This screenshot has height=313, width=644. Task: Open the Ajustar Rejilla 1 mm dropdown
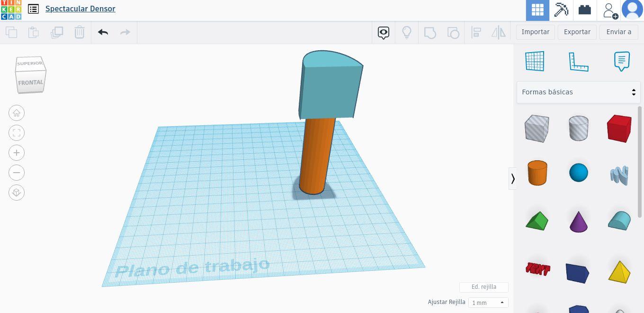pyautogui.click(x=488, y=303)
